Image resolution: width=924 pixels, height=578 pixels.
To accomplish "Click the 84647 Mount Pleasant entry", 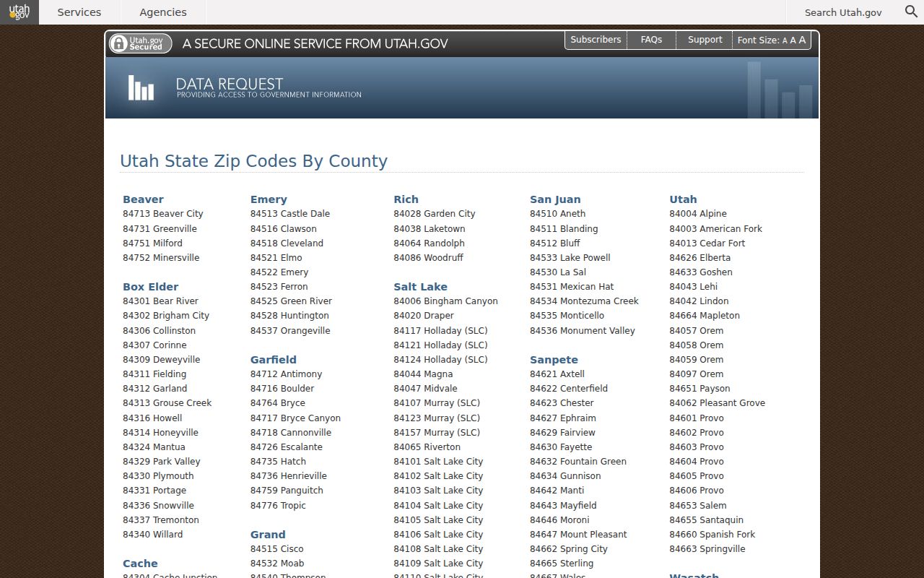I will click(x=578, y=535).
